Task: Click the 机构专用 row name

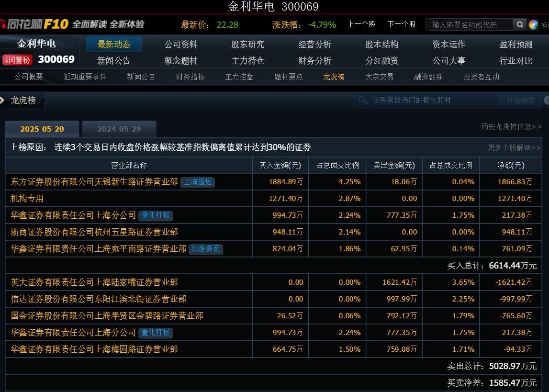Action: click(27, 199)
